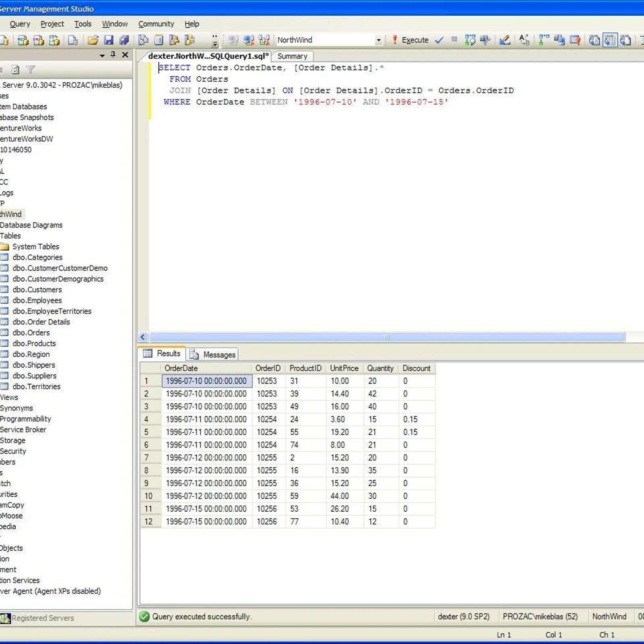Click the Save All icon
644x644 pixels.
[124, 40]
